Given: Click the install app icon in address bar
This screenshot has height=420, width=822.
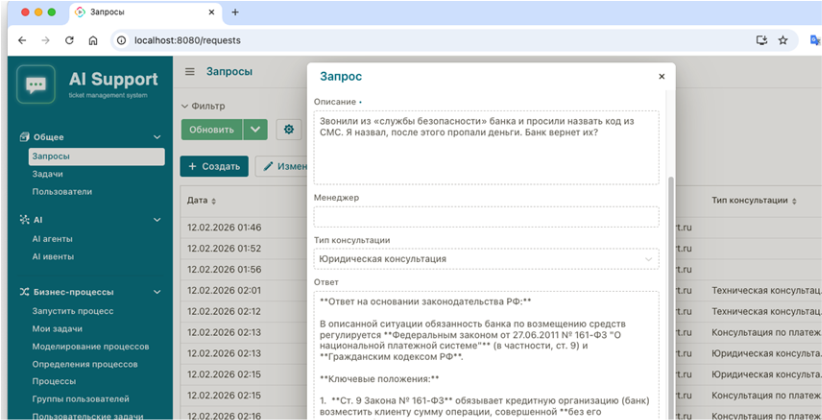Looking at the screenshot, I should coord(761,40).
